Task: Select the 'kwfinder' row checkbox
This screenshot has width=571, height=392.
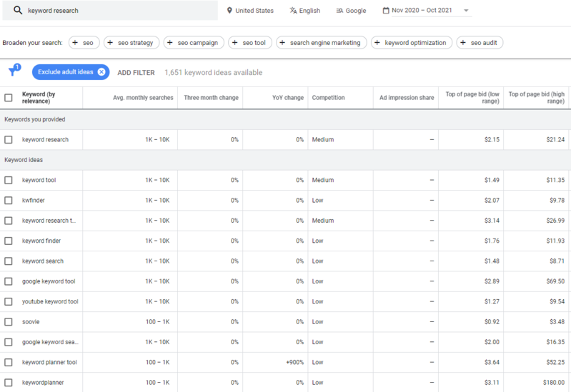Action: pos(9,201)
